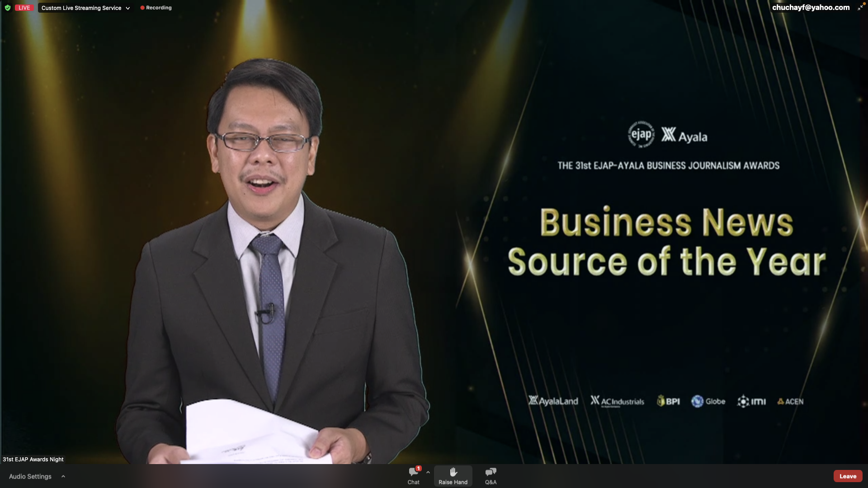Click the AC Industrials sponsor logo
This screenshot has width=868, height=488.
(x=617, y=401)
